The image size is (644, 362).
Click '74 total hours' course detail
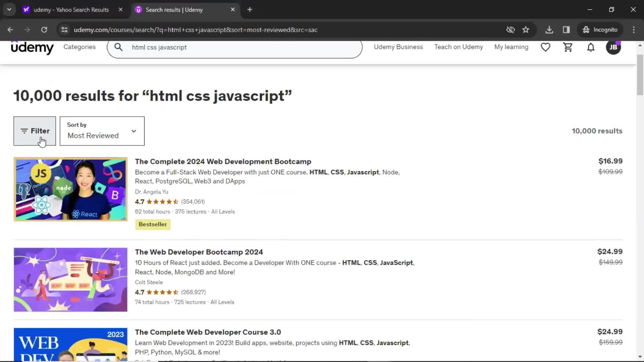tap(152, 302)
